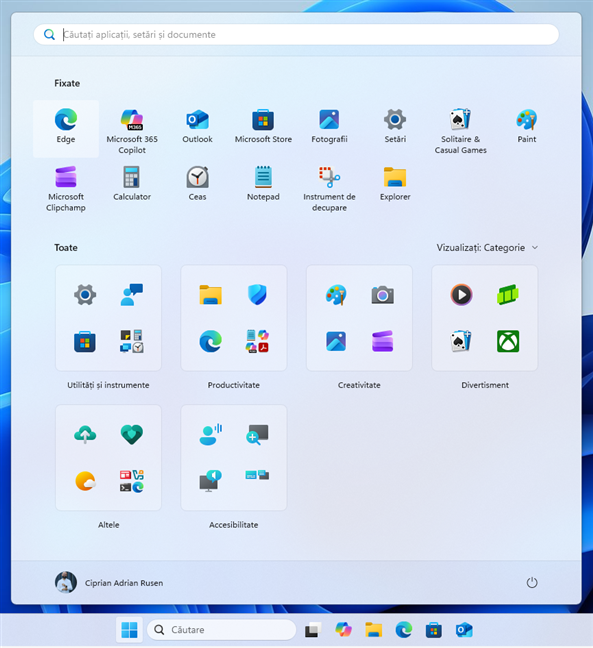Image resolution: width=593 pixels, height=648 pixels.
Task: Click the Divertisment category label
Action: tap(485, 385)
